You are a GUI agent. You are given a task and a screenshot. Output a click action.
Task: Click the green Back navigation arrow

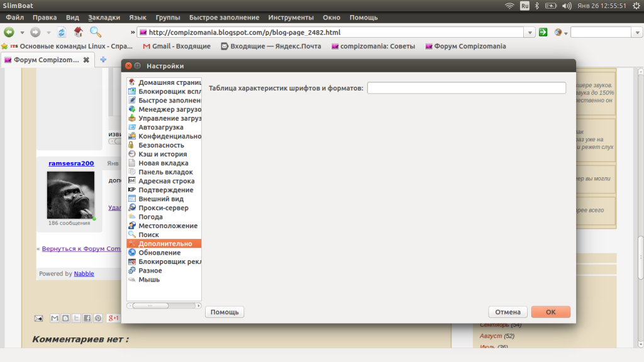click(9, 32)
